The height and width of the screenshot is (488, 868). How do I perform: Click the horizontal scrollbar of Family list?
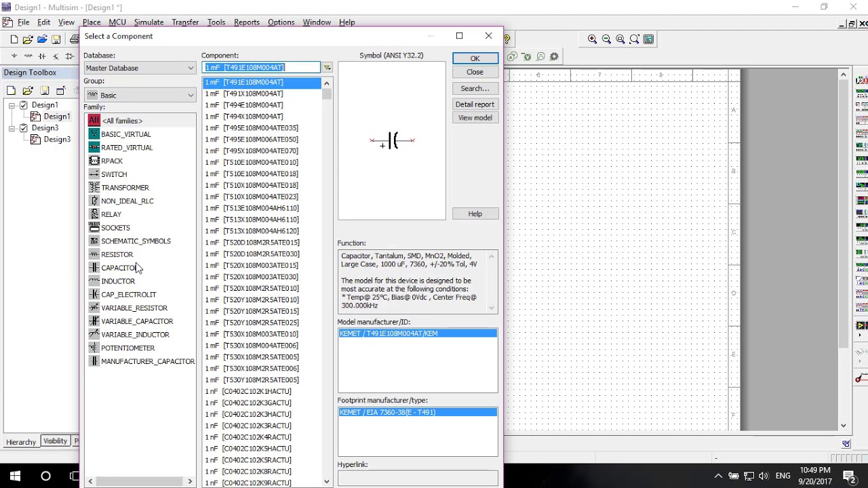coord(140,481)
